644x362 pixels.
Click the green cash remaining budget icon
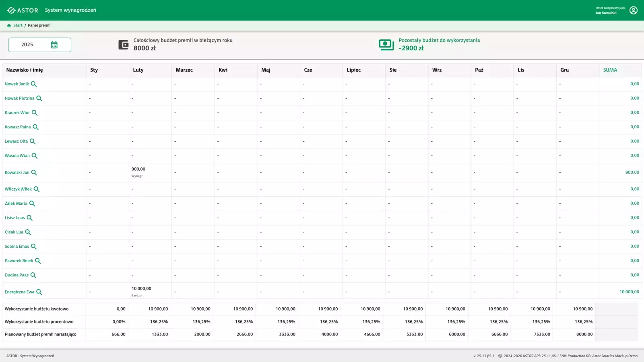[x=386, y=45]
